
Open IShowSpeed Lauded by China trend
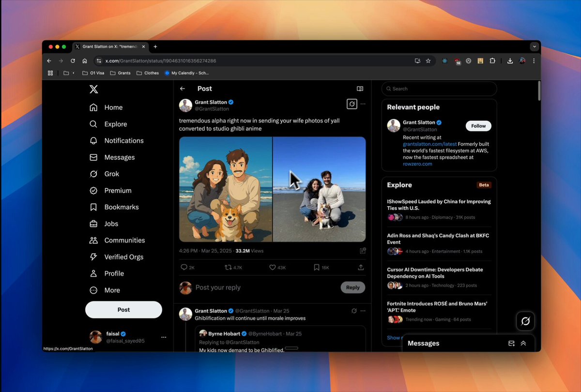(x=439, y=209)
